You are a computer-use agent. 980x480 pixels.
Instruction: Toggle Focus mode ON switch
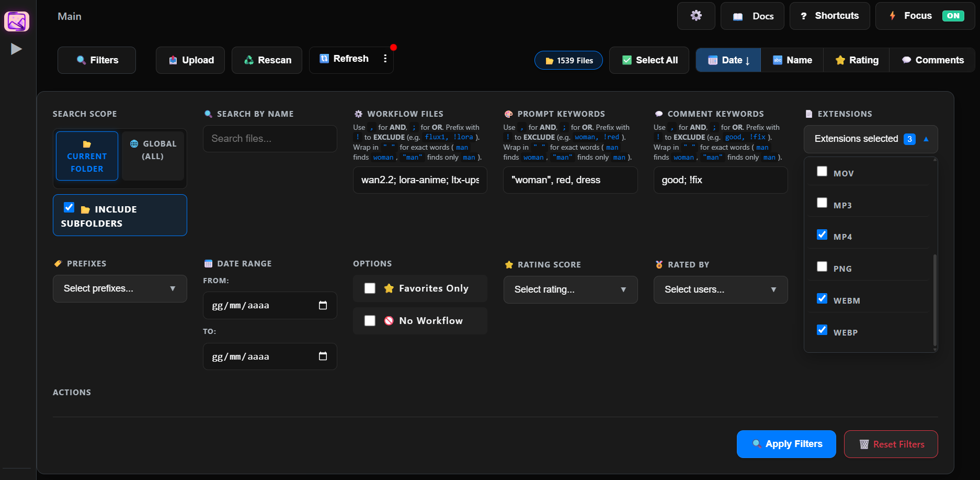click(953, 16)
